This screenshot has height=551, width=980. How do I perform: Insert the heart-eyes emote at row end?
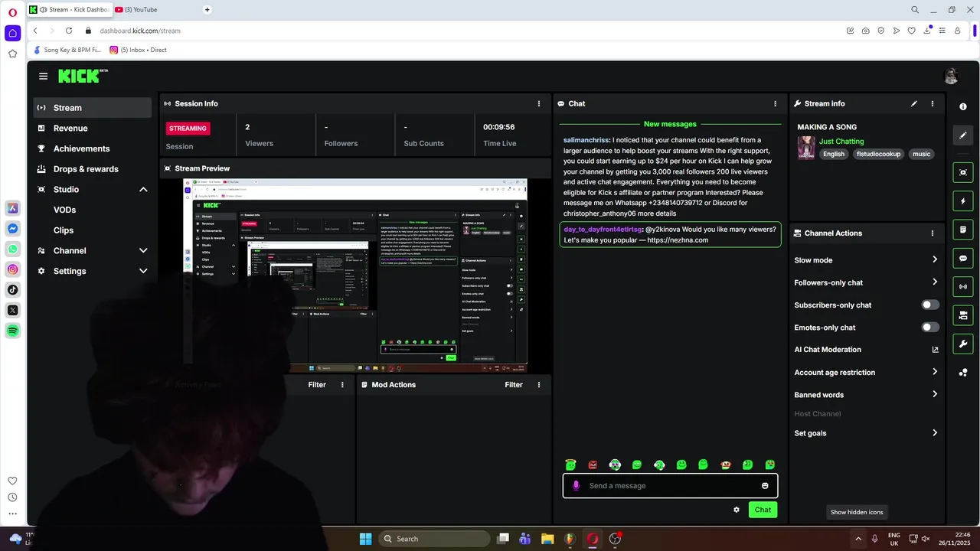[770, 465]
